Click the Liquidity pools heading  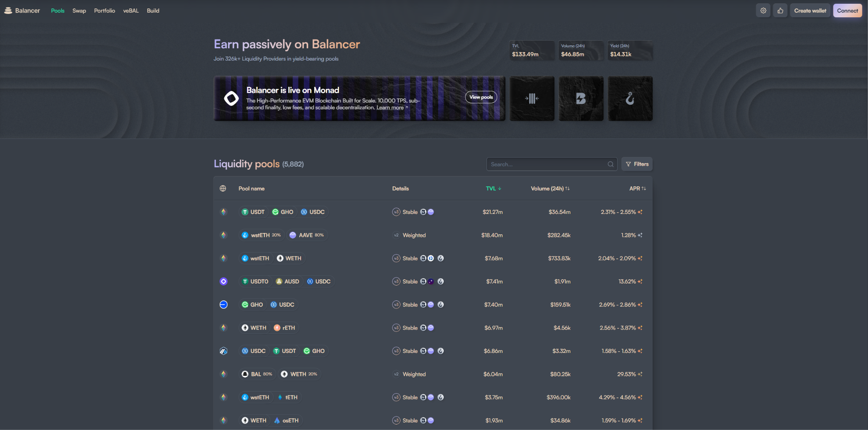pos(247,164)
